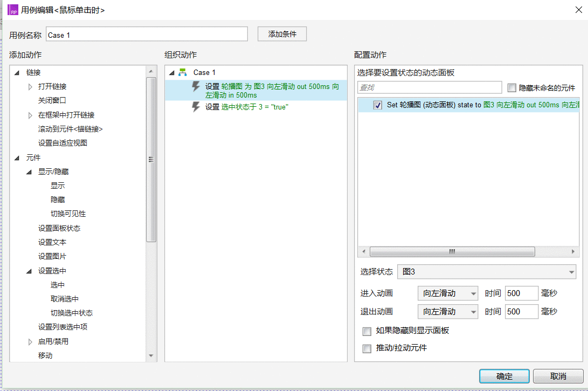588x391 pixels.
Task: Click the left arrow of horizontal scrollbar
Action: point(364,251)
